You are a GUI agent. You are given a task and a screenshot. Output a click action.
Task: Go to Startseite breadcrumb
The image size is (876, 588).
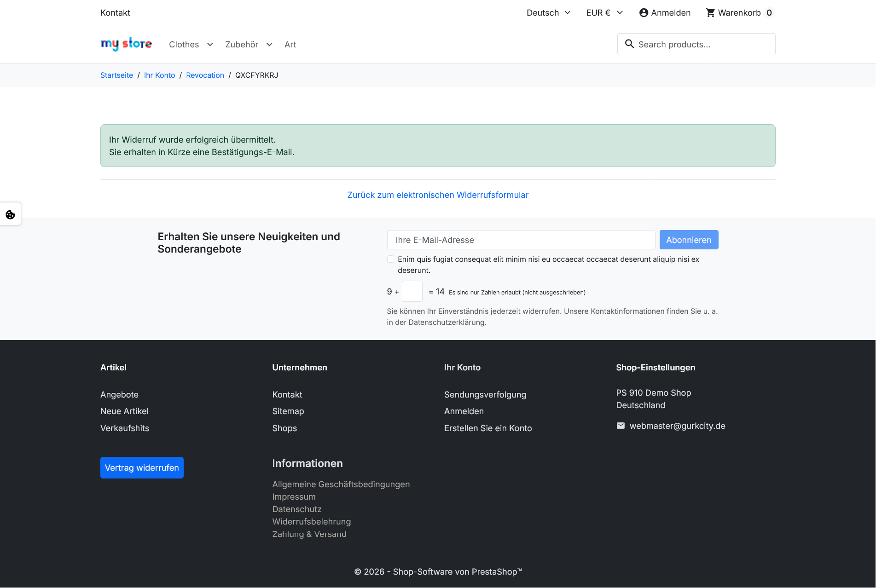[x=116, y=75]
